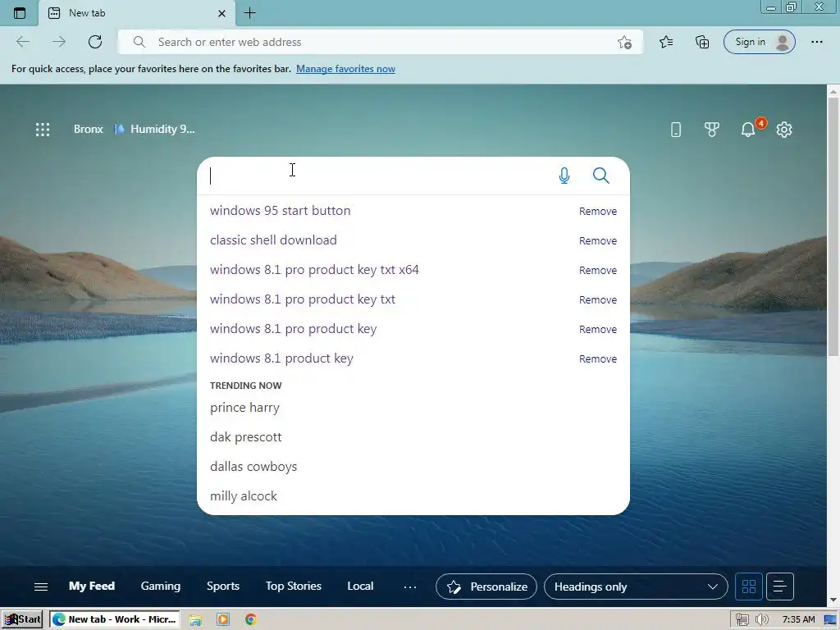Open the Collections icon
Screen dimensions: 840x630
(702, 42)
